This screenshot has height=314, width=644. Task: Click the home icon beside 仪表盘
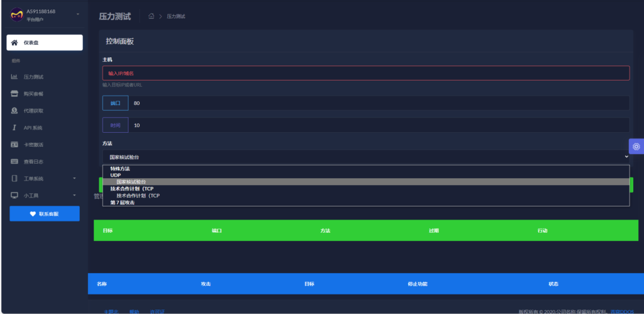(14, 43)
